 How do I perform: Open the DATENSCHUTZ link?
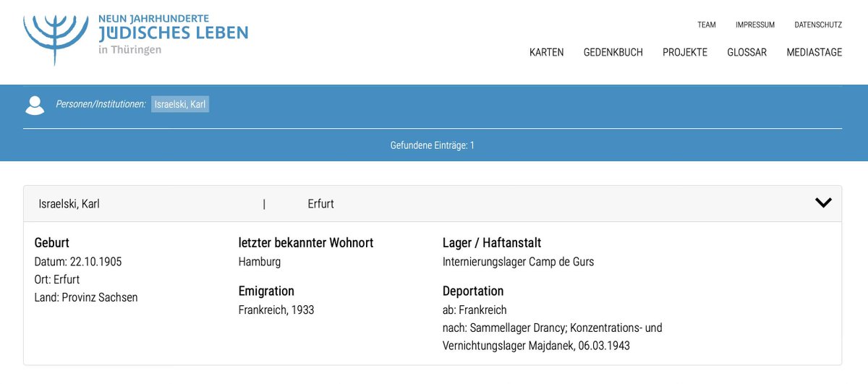(818, 25)
